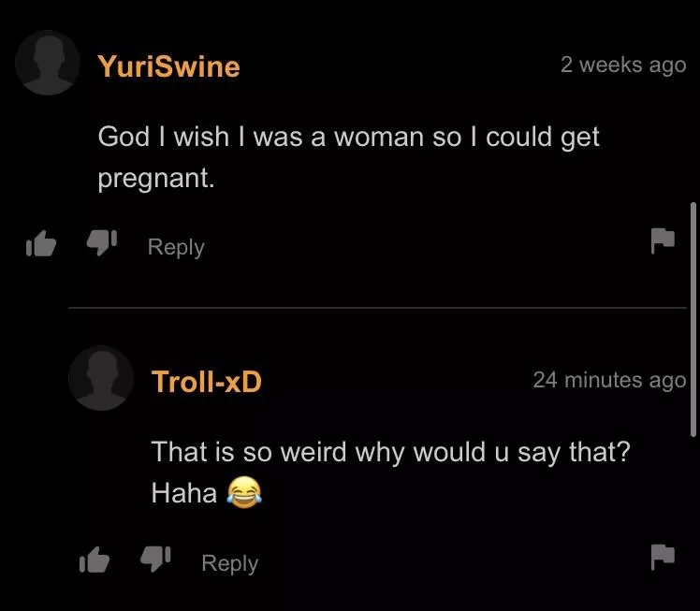Open YuriSwine's profile avatar

pos(48,63)
